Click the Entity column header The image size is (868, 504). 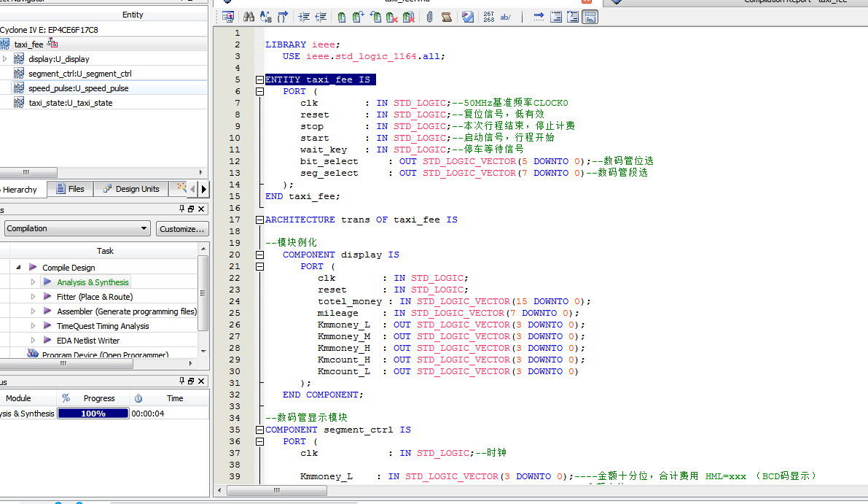[x=133, y=15]
